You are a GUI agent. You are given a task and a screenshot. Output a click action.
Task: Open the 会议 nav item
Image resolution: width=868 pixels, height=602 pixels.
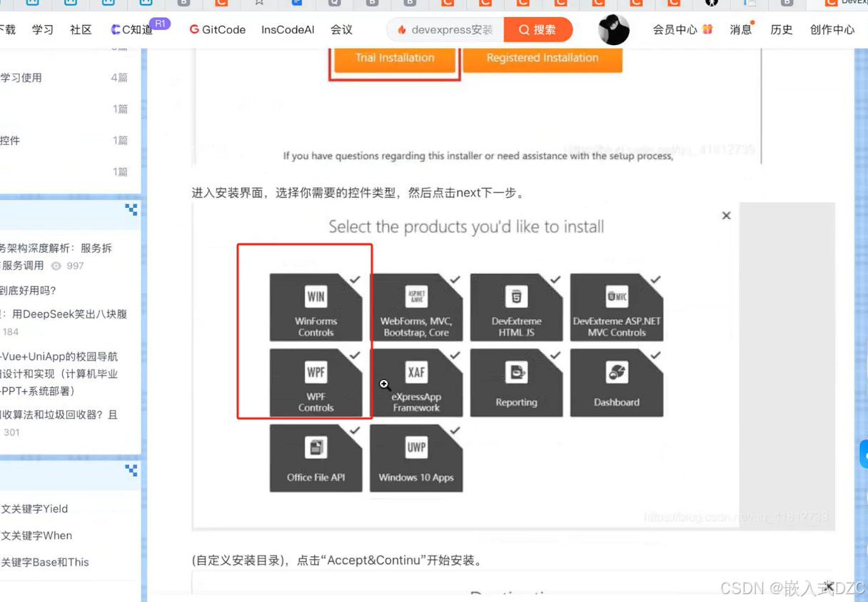[341, 30]
